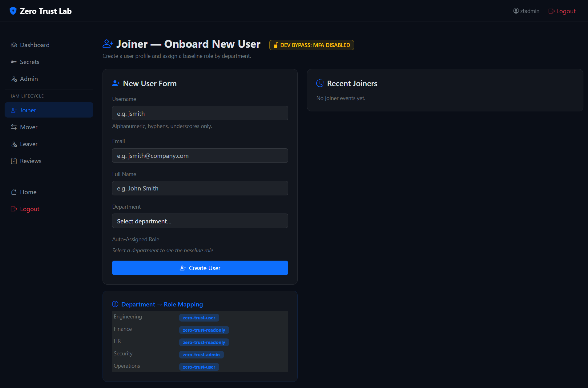
Task: Click the ztadmin user avatar icon
Action: coord(516,11)
